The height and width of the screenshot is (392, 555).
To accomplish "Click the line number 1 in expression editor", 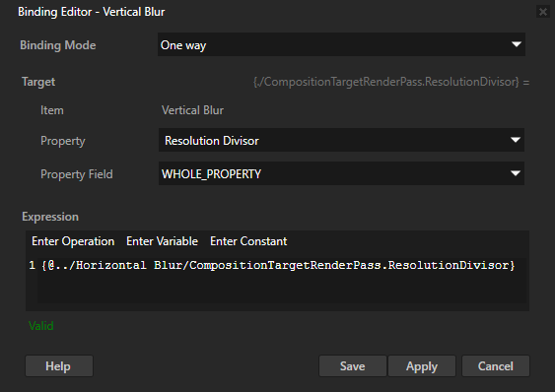I will pos(32,265).
